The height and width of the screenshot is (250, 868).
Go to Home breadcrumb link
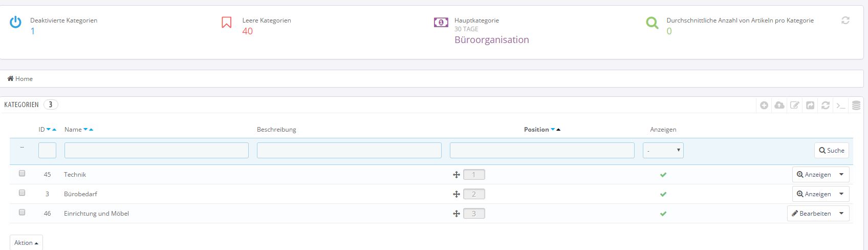(20, 79)
